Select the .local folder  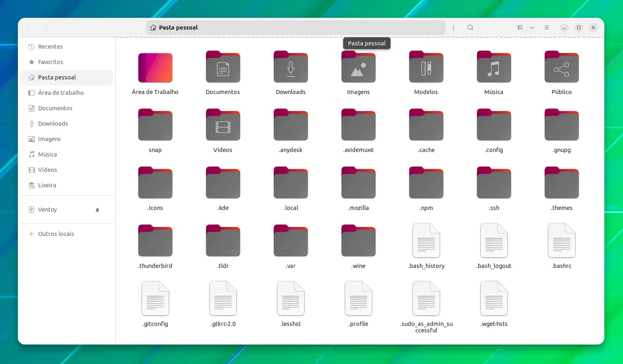[291, 183]
